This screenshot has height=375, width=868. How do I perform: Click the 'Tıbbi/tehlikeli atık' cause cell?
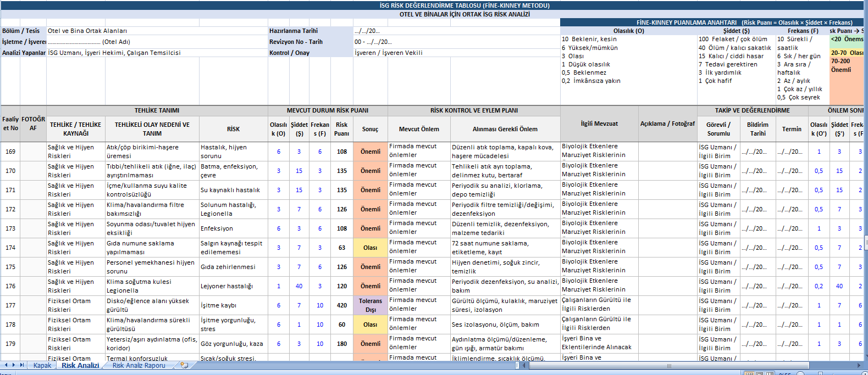coord(152,171)
